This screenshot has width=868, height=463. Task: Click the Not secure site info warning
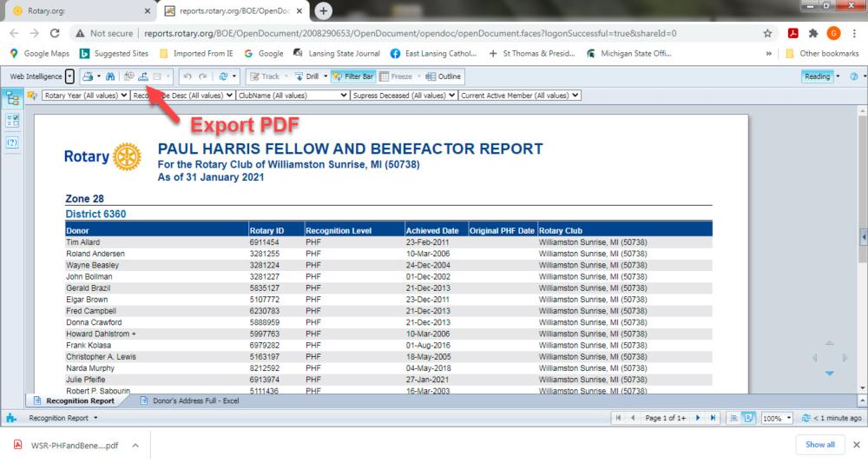(104, 33)
